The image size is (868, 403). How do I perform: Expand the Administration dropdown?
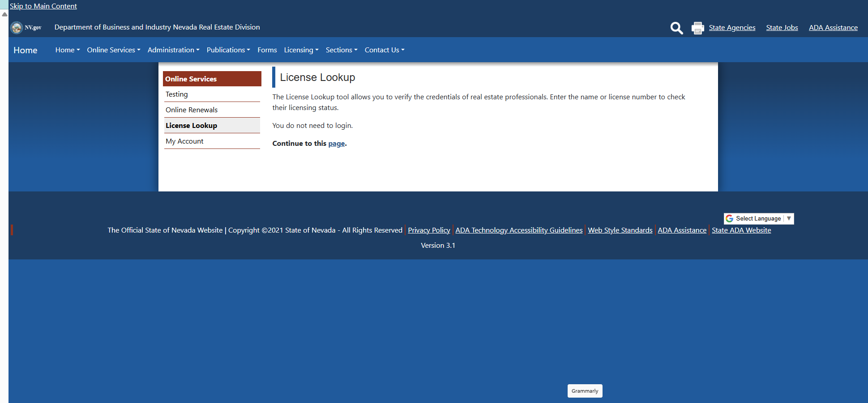coord(174,50)
